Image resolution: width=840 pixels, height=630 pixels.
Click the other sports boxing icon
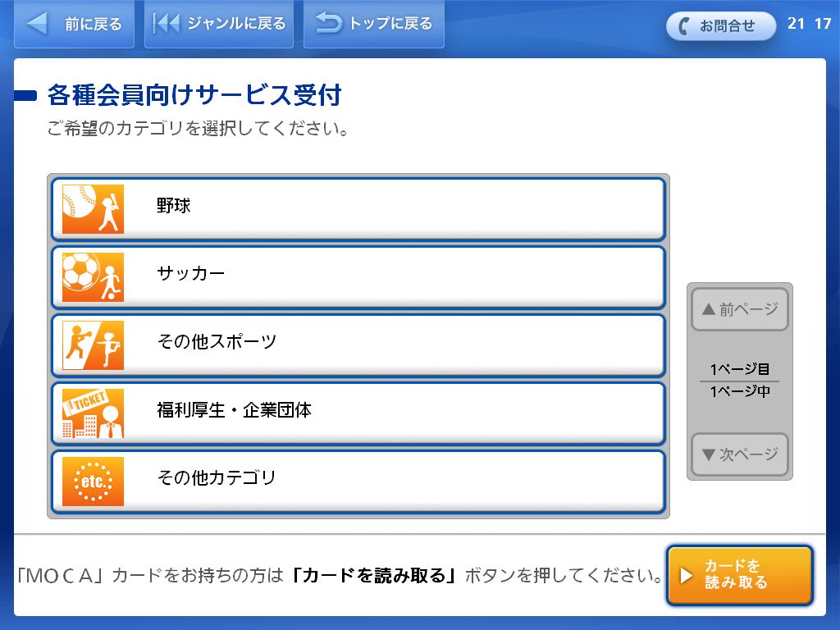93,345
